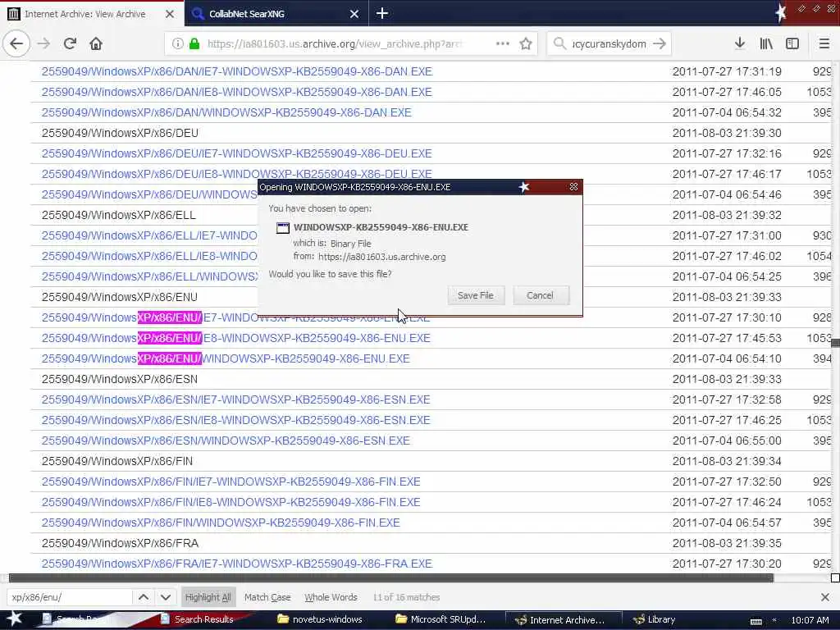Open the home page icon

[96, 43]
